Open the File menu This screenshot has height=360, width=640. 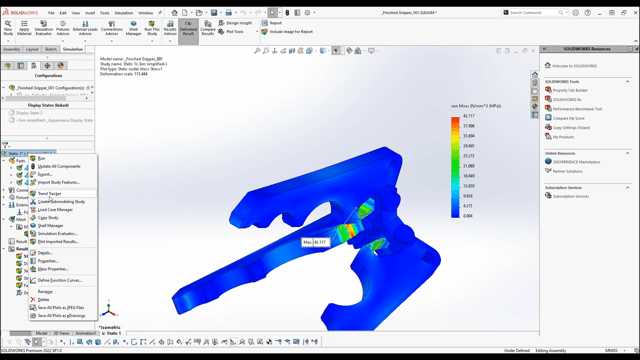click(x=51, y=13)
